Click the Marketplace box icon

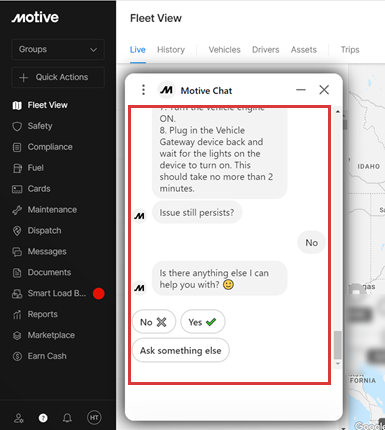(x=17, y=336)
